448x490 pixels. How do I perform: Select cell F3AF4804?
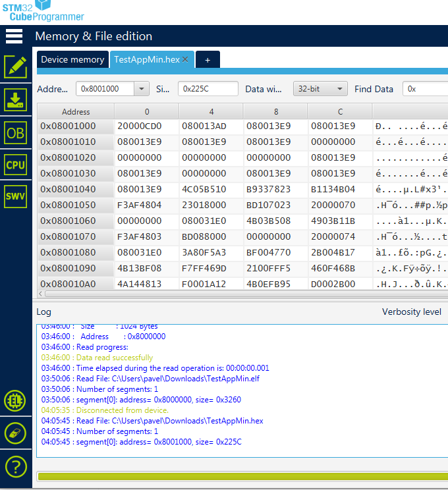[x=146, y=205]
